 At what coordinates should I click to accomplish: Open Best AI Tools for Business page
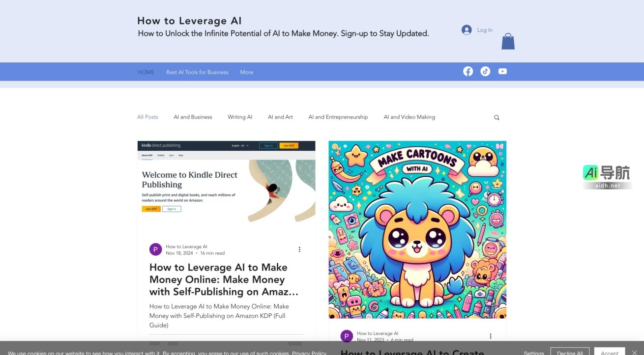(197, 72)
